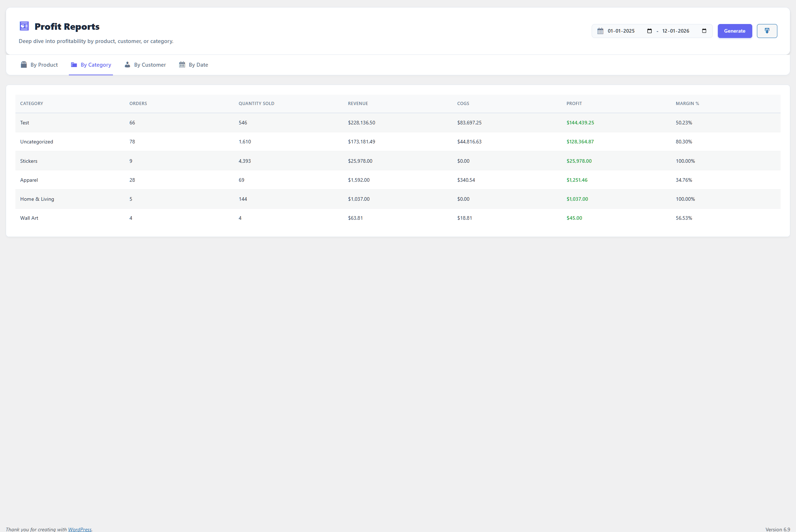Screen dimensions: 796x532
Task: Open end date calendar picker
Action: (704, 31)
